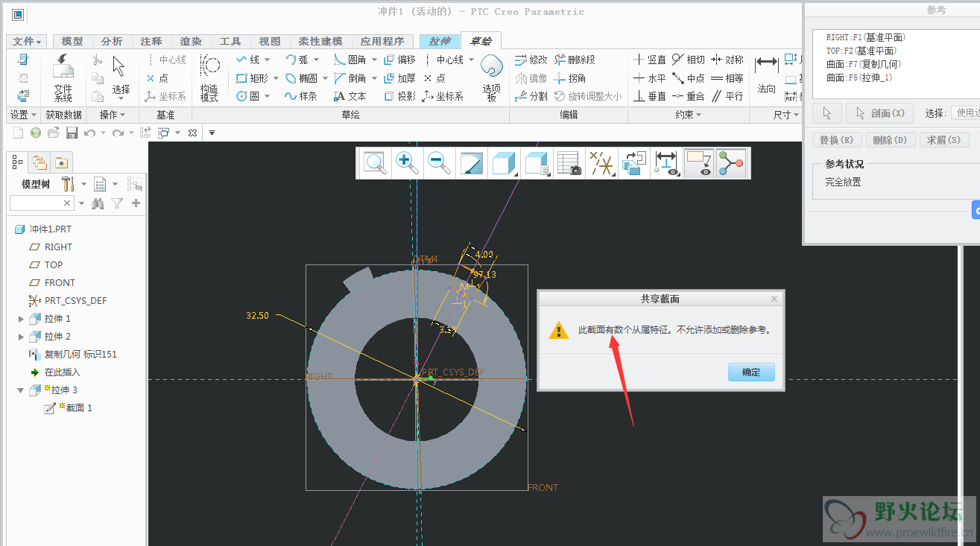Viewport: 980px width, 546px height.
Task: Click 确定 in the shared section dialog
Action: [x=751, y=372]
